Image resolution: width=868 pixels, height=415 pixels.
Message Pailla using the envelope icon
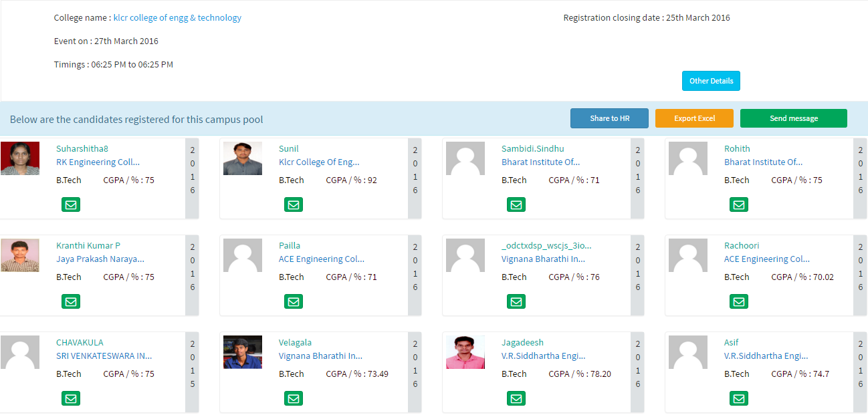coord(294,301)
